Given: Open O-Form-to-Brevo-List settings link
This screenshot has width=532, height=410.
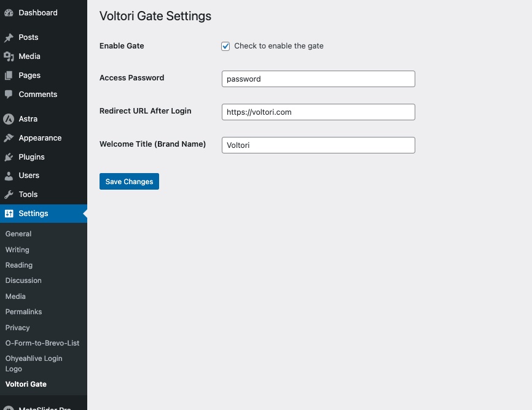Looking at the screenshot, I should click(x=42, y=343).
